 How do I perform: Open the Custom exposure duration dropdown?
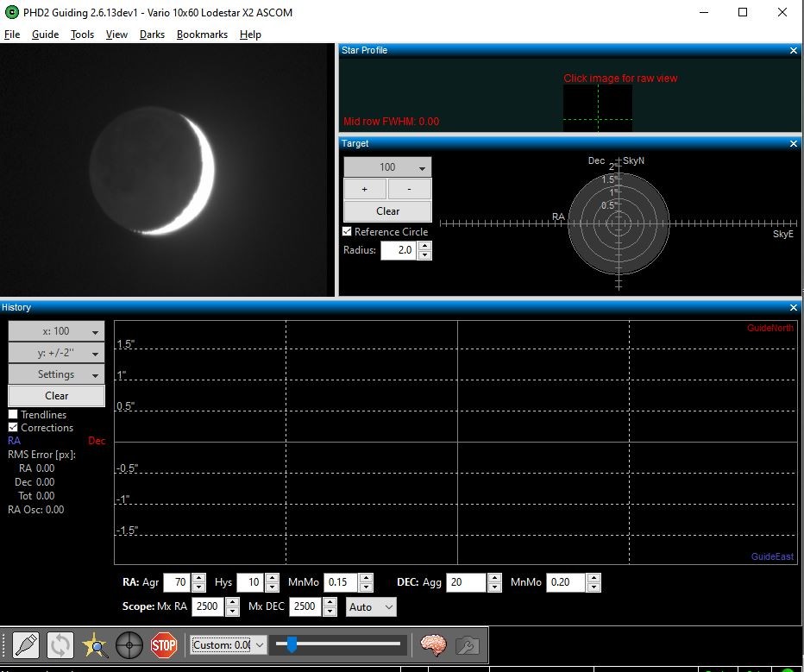[x=229, y=645]
